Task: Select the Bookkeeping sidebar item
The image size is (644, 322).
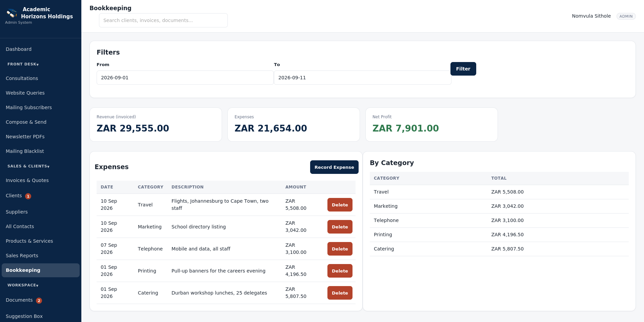Action: click(41, 270)
